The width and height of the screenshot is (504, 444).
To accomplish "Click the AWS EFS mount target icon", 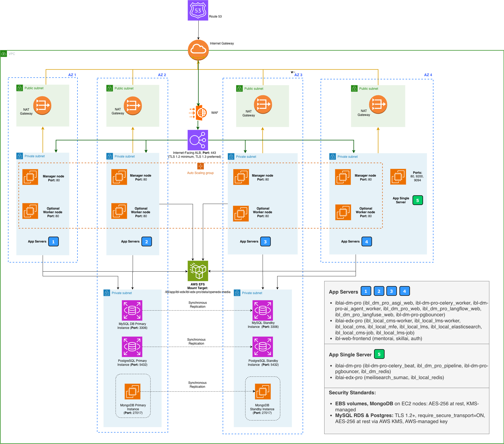I will [198, 271].
